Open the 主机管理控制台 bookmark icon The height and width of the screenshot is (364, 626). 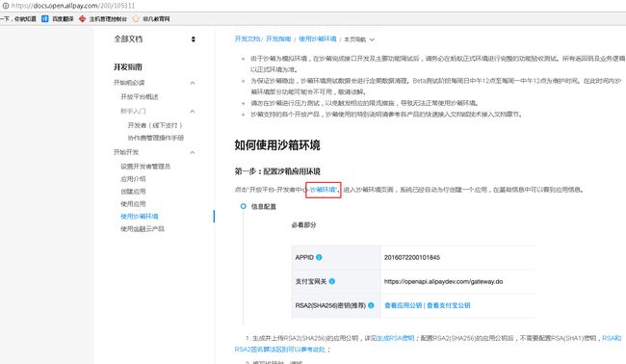click(x=82, y=18)
